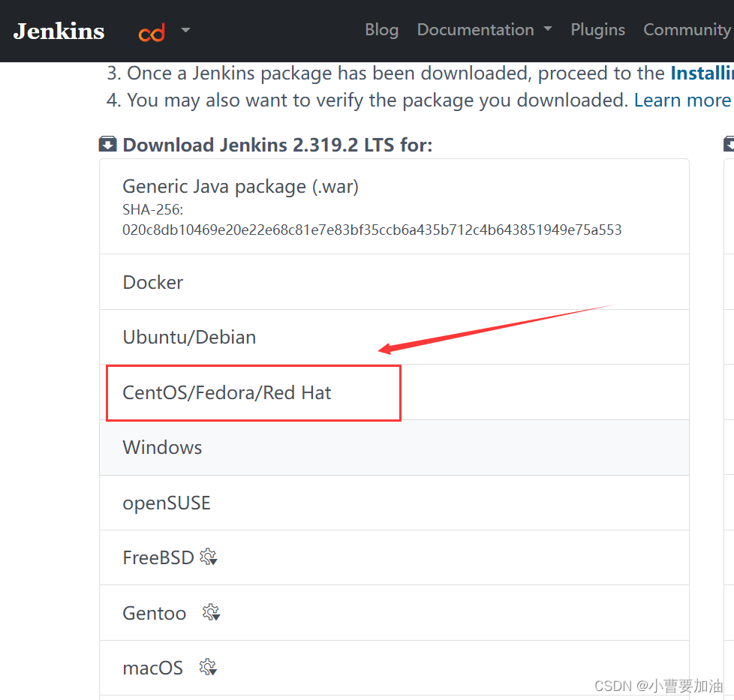Expand the Documentation dropdown menu
734x700 pixels.
(484, 29)
